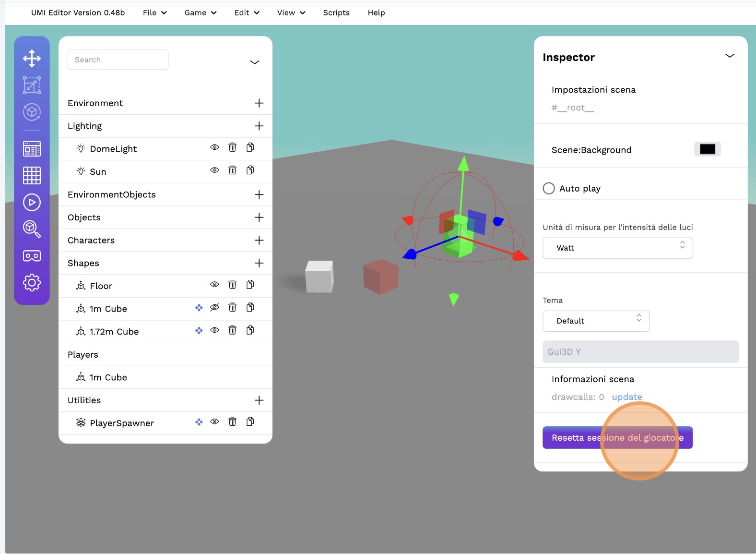Show the hidden 1m Cube in Shapes
This screenshot has height=554, width=756.
tap(214, 308)
